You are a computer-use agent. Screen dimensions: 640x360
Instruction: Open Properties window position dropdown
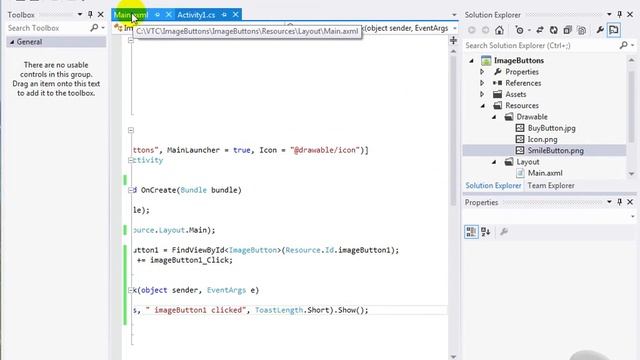(x=609, y=202)
